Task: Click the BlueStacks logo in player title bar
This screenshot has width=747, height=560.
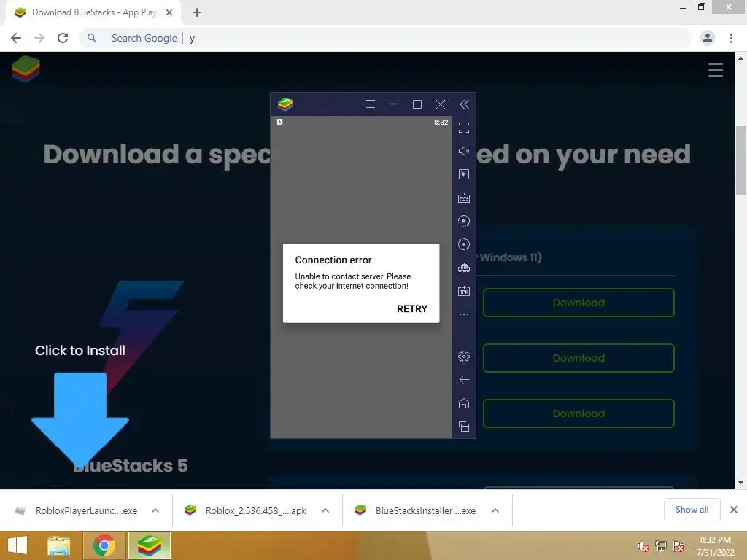Action: click(x=285, y=104)
